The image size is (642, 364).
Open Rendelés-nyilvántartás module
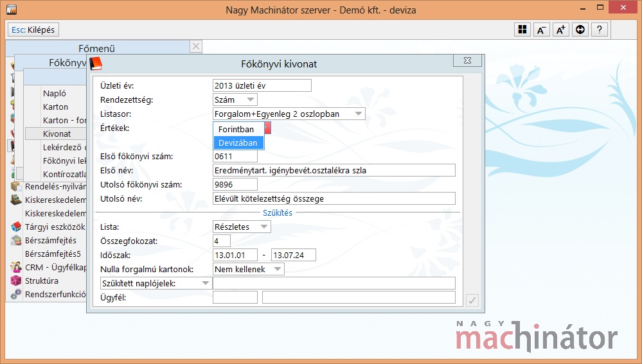(55, 187)
